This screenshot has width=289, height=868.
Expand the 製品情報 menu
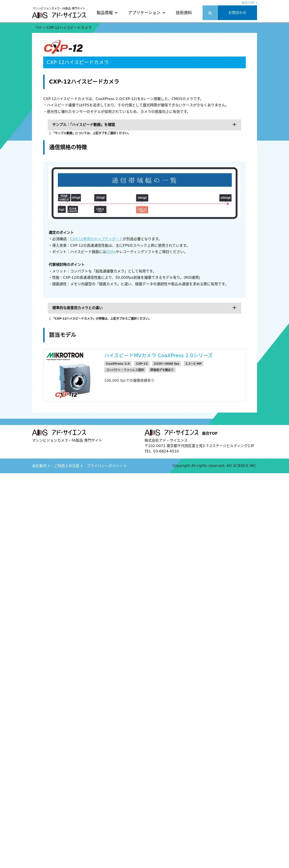tap(107, 13)
